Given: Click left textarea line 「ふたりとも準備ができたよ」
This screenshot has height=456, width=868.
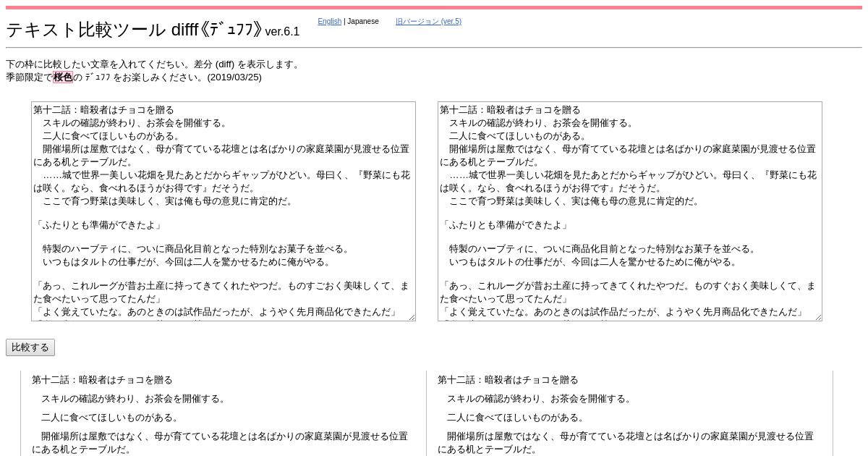Looking at the screenshot, I should pos(98,226).
